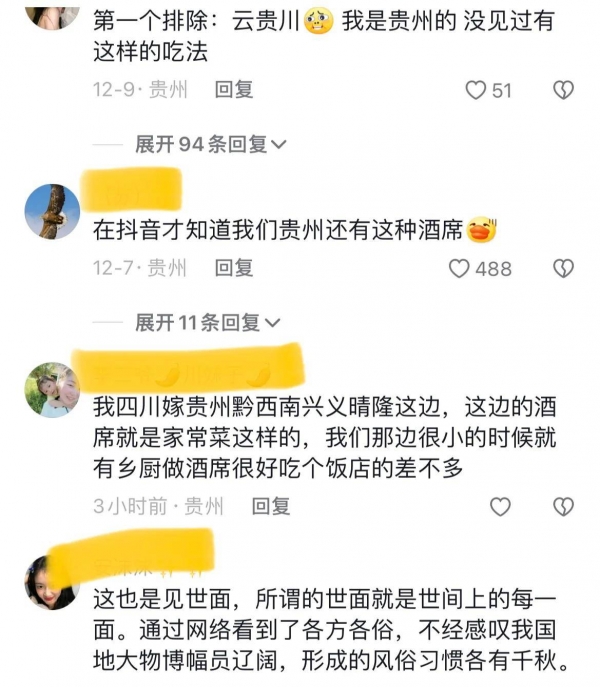Like the comment posted 3小时前

(x=500, y=507)
